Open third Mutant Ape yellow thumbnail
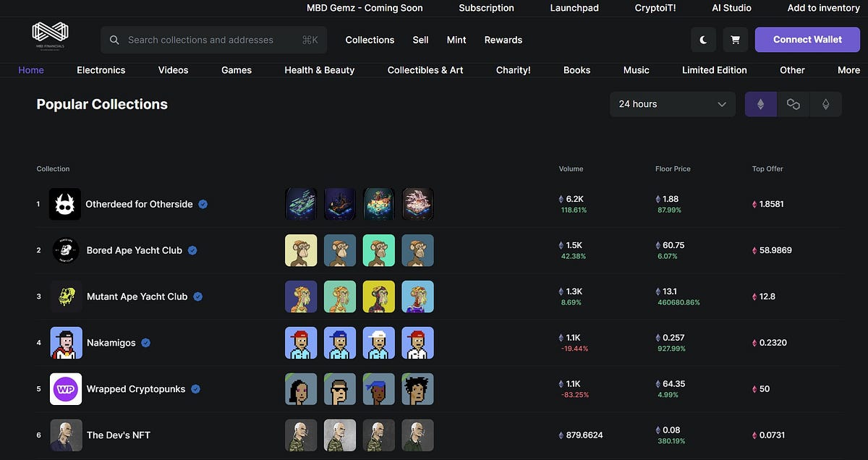The width and height of the screenshot is (868, 460). click(x=379, y=297)
